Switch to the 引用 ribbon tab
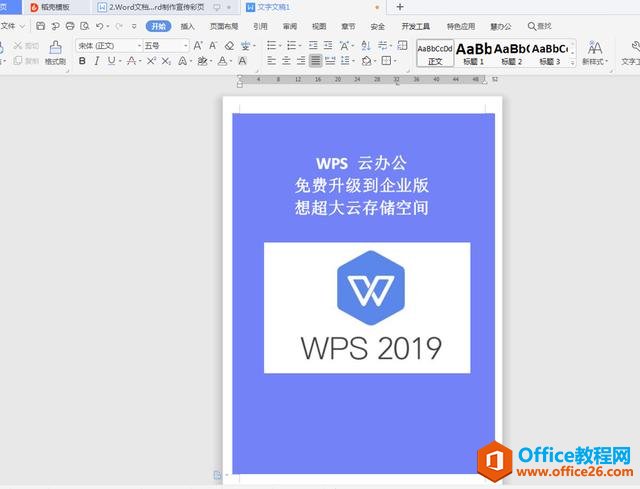Viewport: 640px width, 489px height. click(260, 26)
